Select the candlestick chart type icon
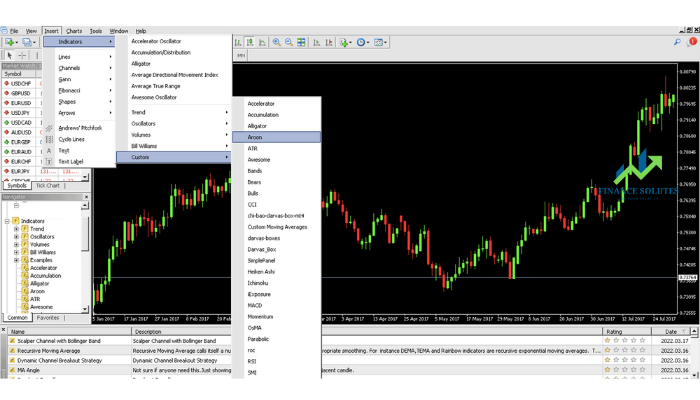 (x=250, y=42)
